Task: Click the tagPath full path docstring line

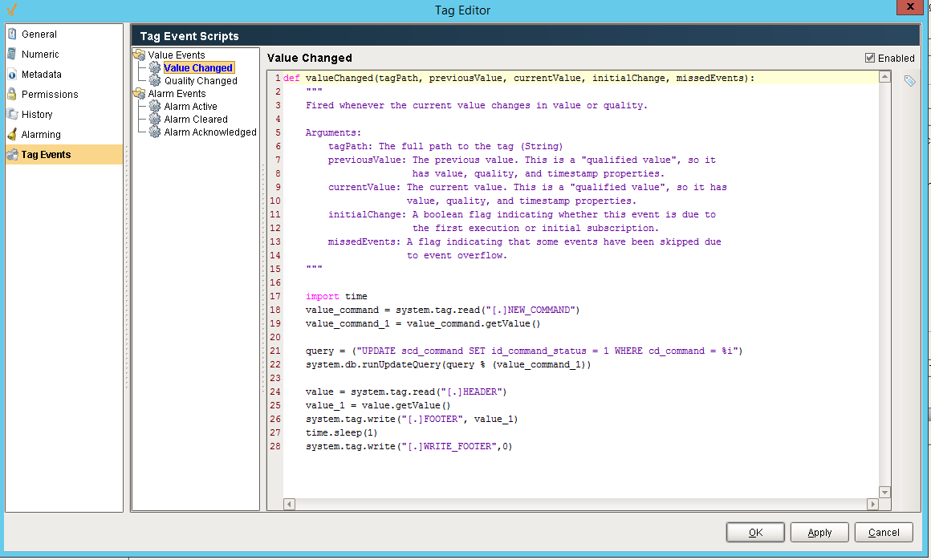Action: (x=445, y=146)
